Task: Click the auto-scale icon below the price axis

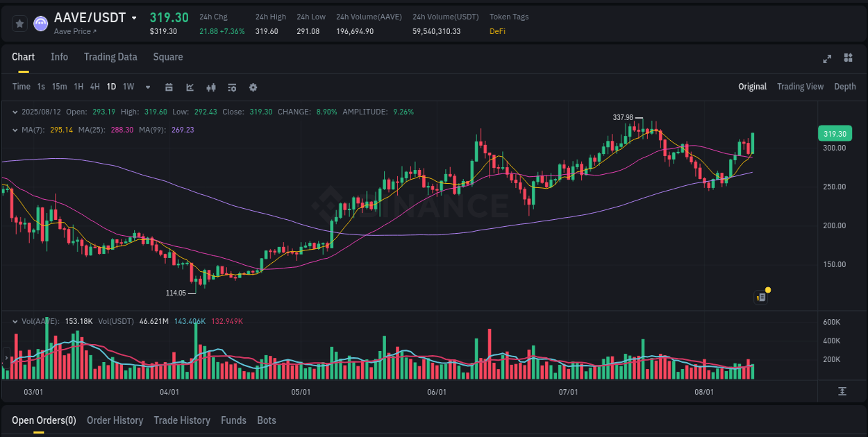Action: coord(842,391)
